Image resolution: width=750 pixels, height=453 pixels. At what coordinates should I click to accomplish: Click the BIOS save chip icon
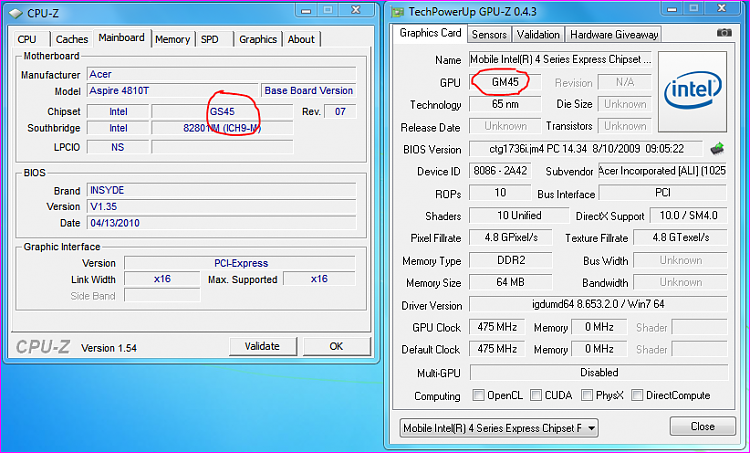click(x=717, y=149)
